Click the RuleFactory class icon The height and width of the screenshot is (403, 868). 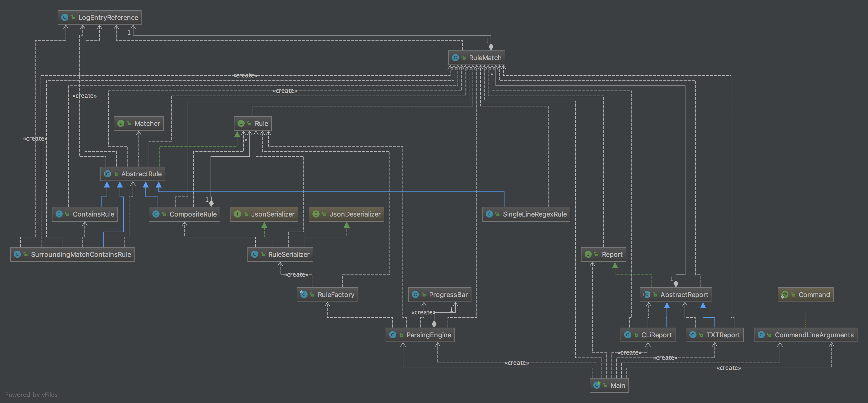[x=304, y=294]
